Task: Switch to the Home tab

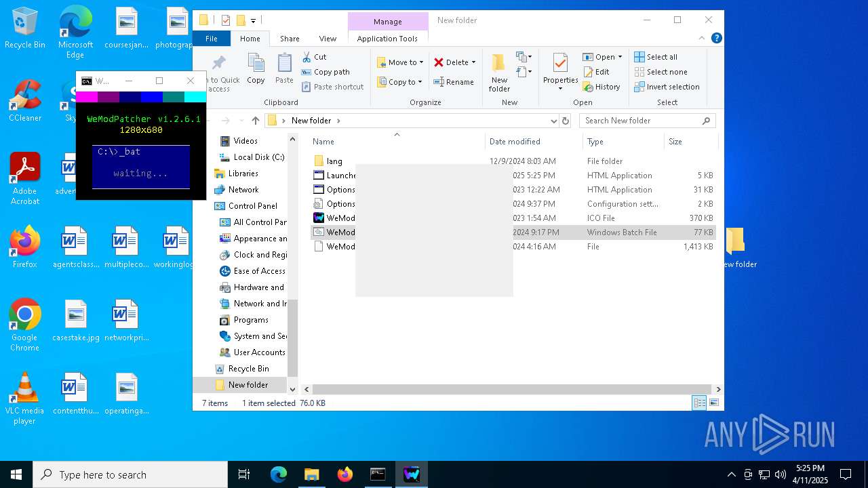Action: (250, 39)
